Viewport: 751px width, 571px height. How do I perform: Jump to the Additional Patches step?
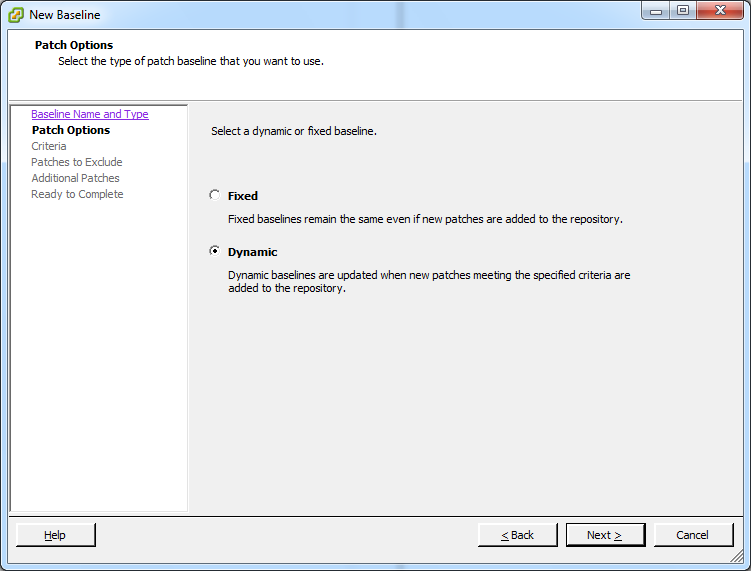click(x=75, y=178)
